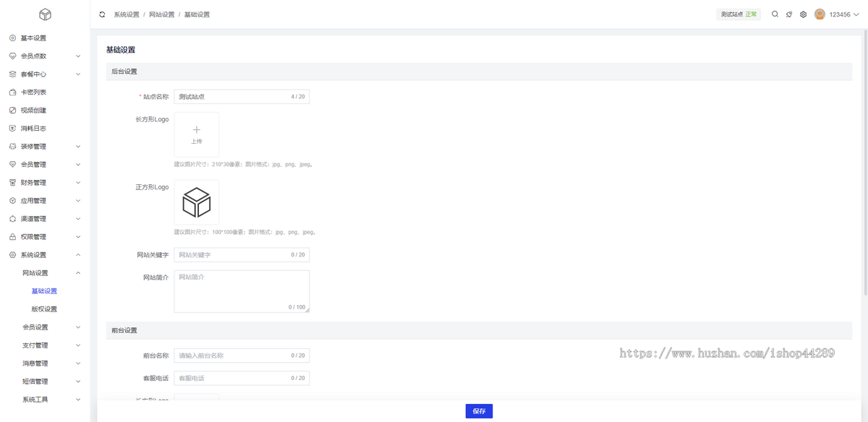The image size is (868, 422).
Task: Click the 视频创建 sidebar icon
Action: point(12,111)
